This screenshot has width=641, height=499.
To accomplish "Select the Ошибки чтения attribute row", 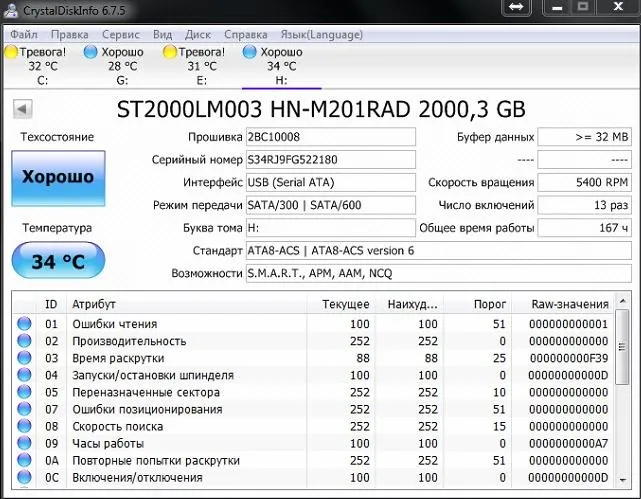I will 313,324.
